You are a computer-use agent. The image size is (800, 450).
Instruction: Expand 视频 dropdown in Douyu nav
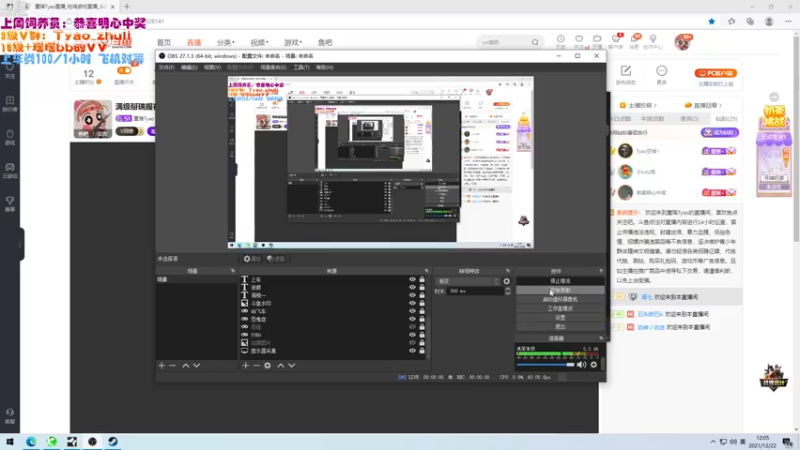click(x=259, y=42)
